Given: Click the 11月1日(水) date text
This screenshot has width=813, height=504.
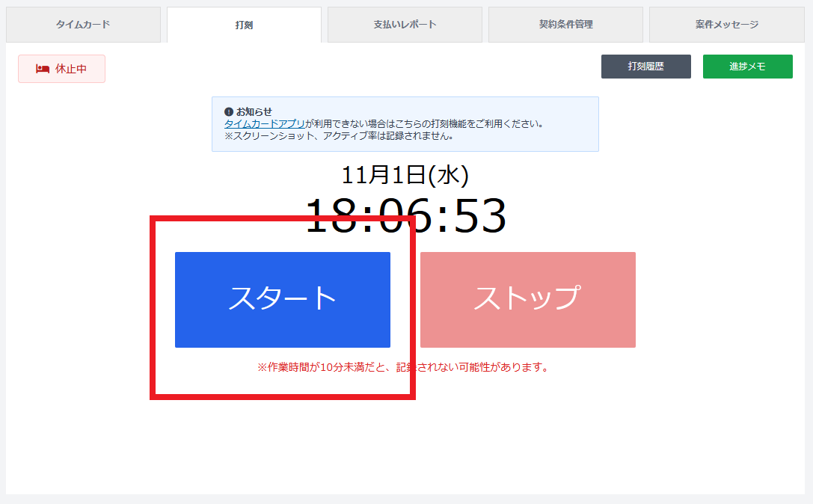Looking at the screenshot, I should (x=405, y=175).
